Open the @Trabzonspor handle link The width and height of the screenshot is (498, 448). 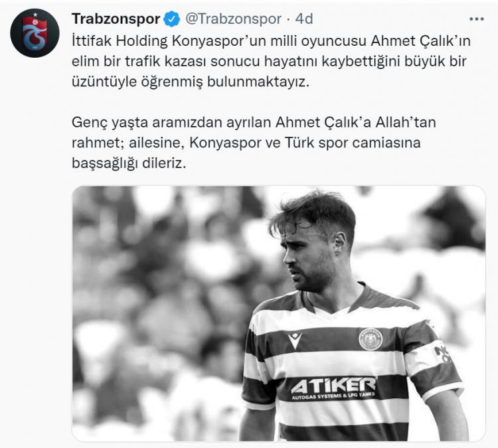pyautogui.click(x=233, y=19)
